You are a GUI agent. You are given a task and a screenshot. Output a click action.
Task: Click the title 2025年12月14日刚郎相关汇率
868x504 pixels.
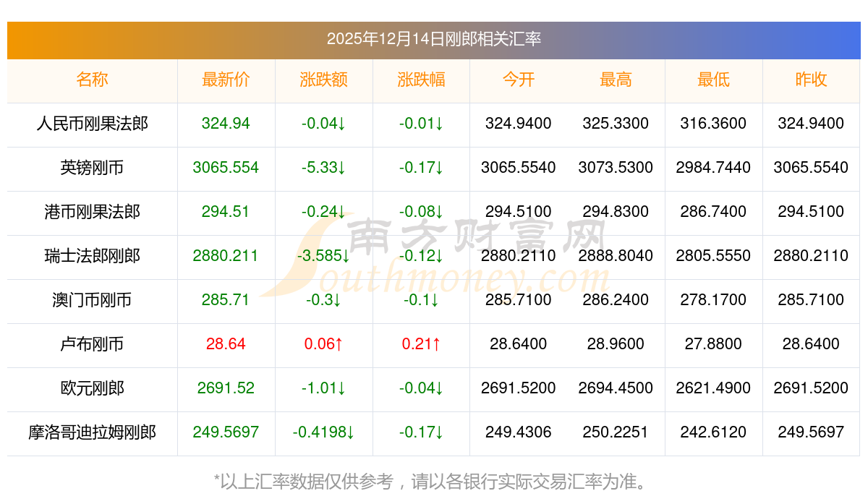(x=434, y=39)
